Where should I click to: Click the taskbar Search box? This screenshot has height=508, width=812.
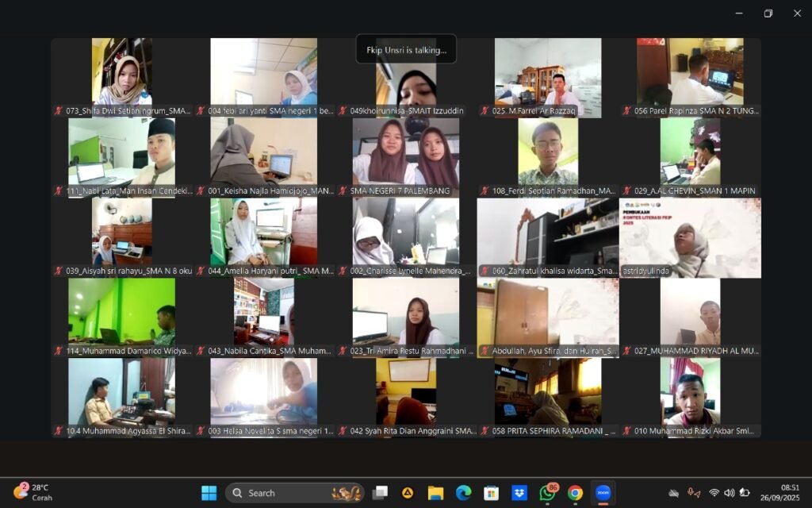294,493
